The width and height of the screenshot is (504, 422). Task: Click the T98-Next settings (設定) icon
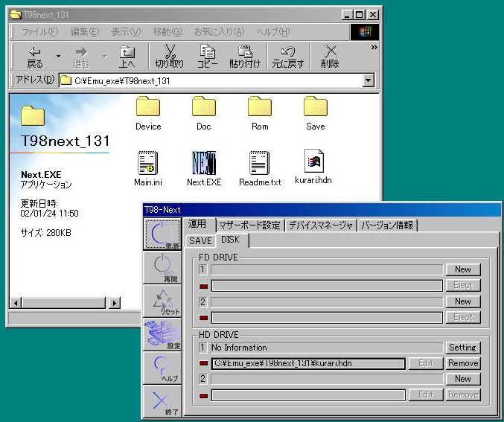tap(162, 334)
